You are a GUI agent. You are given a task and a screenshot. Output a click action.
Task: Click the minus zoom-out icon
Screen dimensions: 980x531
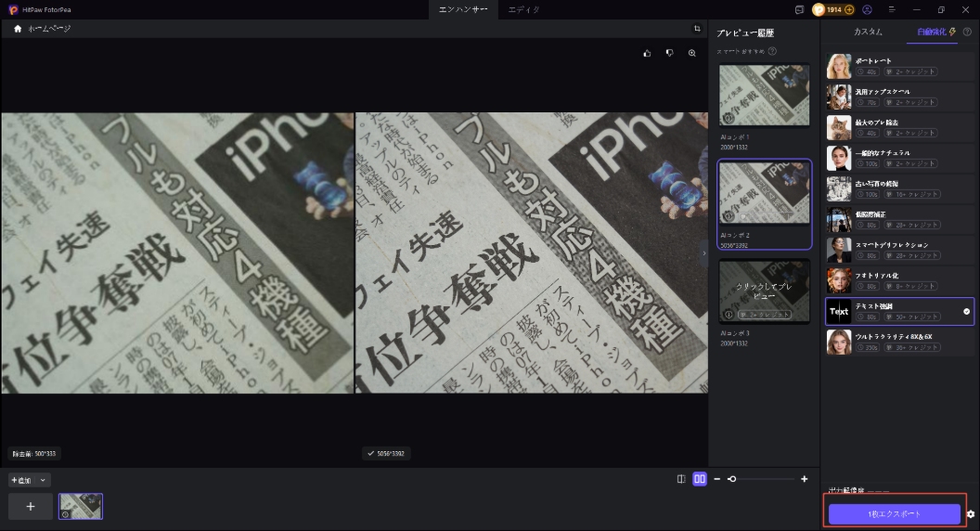(716, 479)
